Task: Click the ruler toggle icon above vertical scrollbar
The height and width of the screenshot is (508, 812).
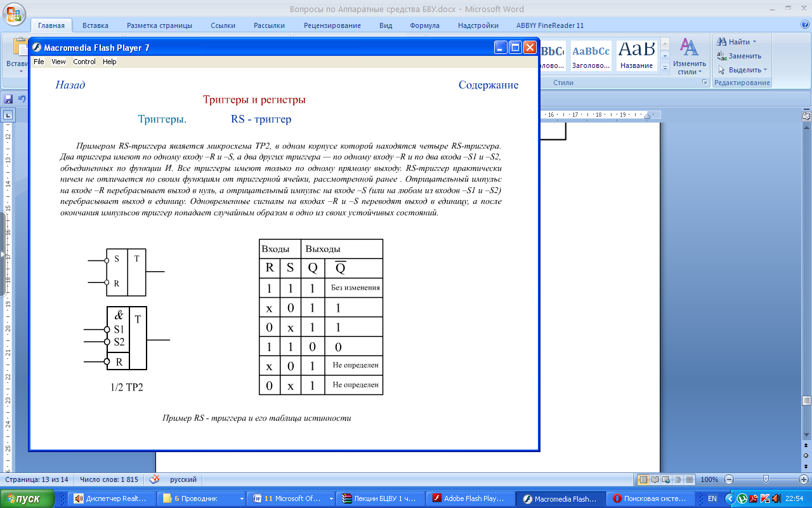Action: 806,116
